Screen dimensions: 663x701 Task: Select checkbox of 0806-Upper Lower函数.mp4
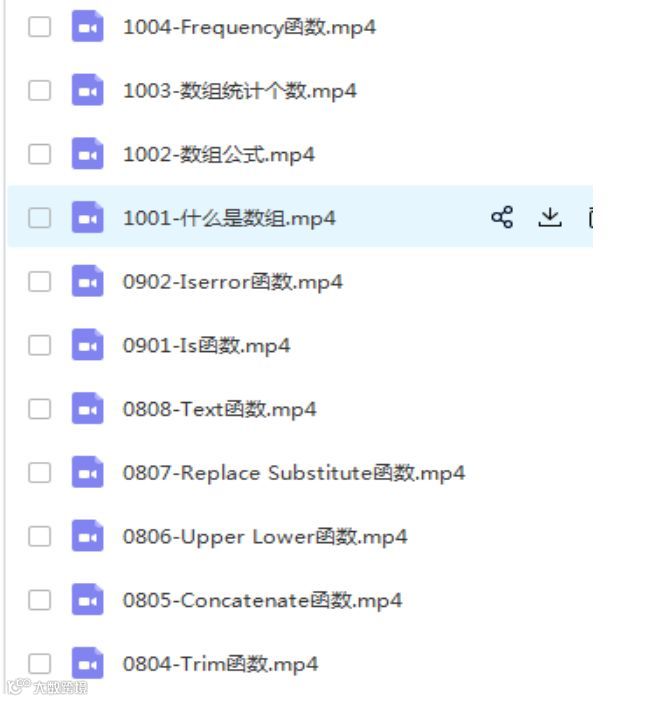[39, 536]
